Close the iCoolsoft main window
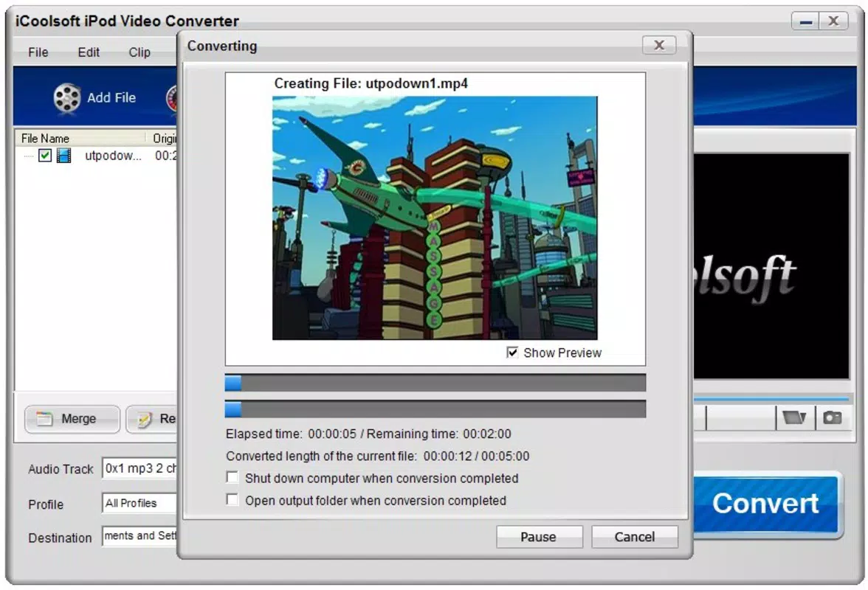This screenshot has width=868, height=590. click(833, 21)
